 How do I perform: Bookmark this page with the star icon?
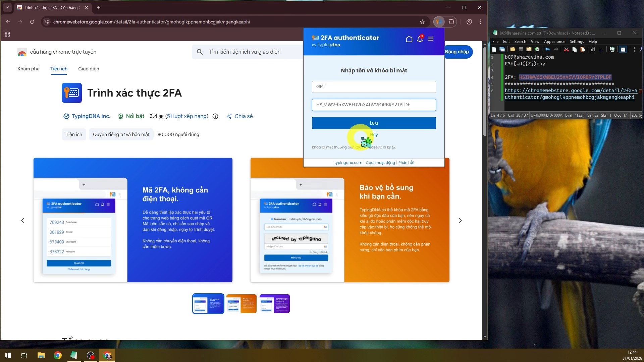[422, 22]
